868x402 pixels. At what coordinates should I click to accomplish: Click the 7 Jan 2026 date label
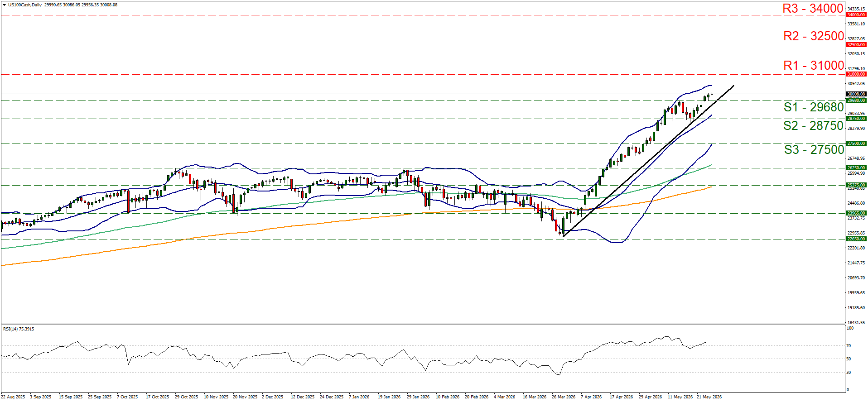359,397
